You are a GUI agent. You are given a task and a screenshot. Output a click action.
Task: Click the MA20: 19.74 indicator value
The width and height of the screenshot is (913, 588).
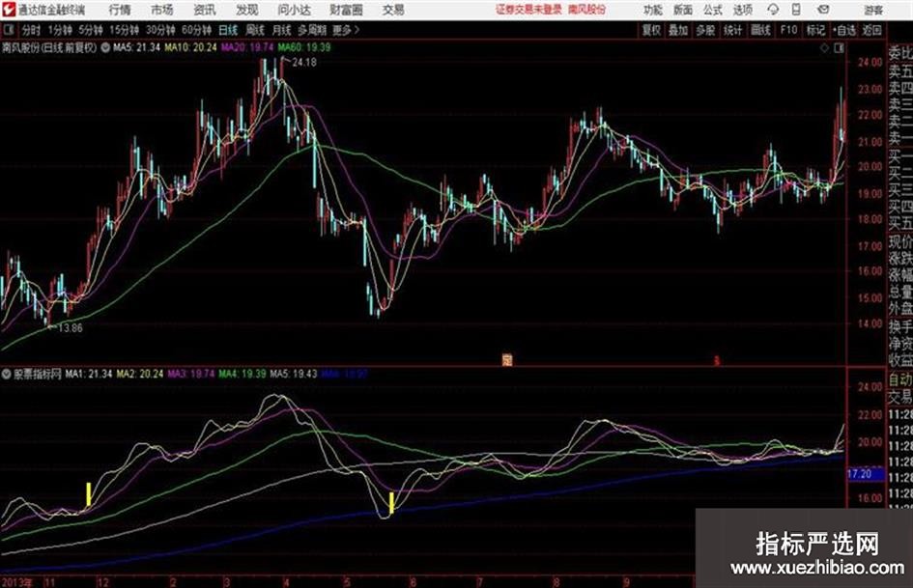(x=247, y=47)
